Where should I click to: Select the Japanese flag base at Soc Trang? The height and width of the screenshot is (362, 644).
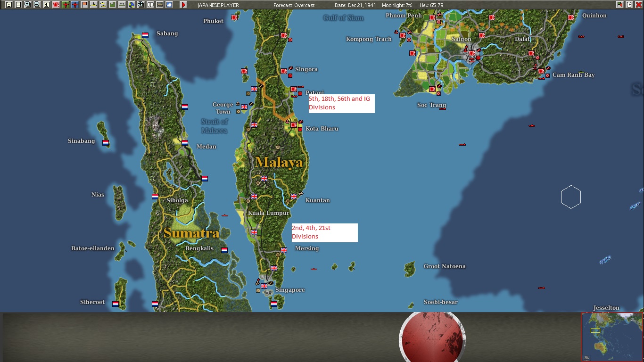click(x=432, y=89)
